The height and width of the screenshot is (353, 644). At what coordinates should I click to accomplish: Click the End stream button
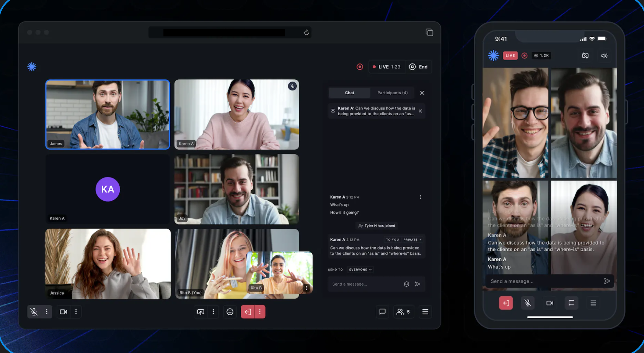click(419, 67)
